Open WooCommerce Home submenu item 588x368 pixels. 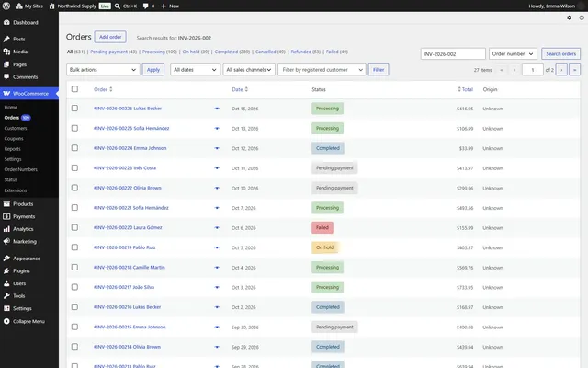10,108
